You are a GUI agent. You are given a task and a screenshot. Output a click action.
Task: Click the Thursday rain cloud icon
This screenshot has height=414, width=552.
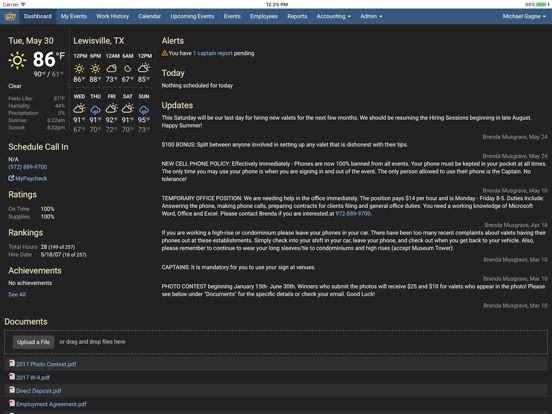click(x=95, y=110)
